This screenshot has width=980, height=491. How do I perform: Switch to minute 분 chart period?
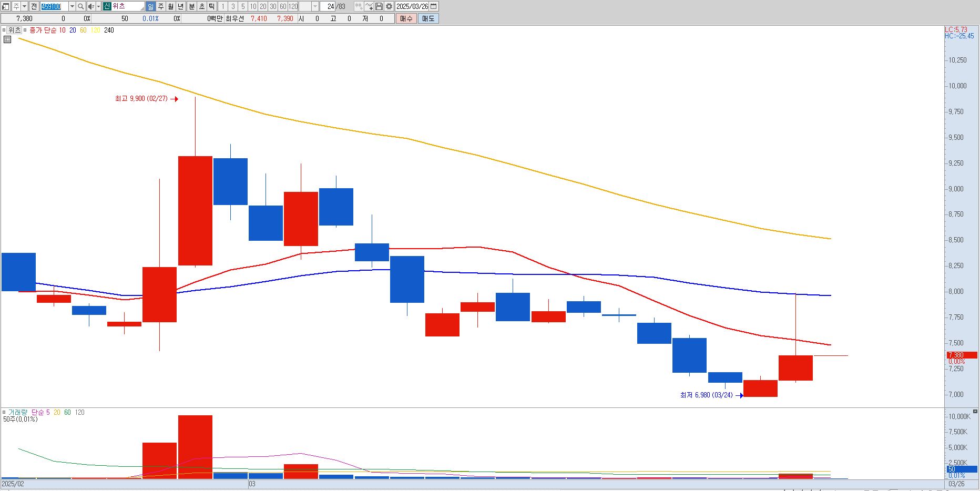point(191,6)
